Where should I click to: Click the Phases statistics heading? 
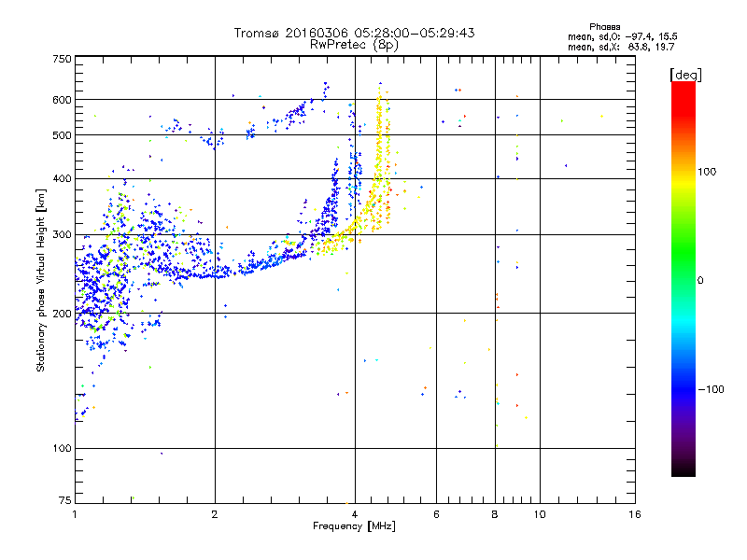pos(604,27)
